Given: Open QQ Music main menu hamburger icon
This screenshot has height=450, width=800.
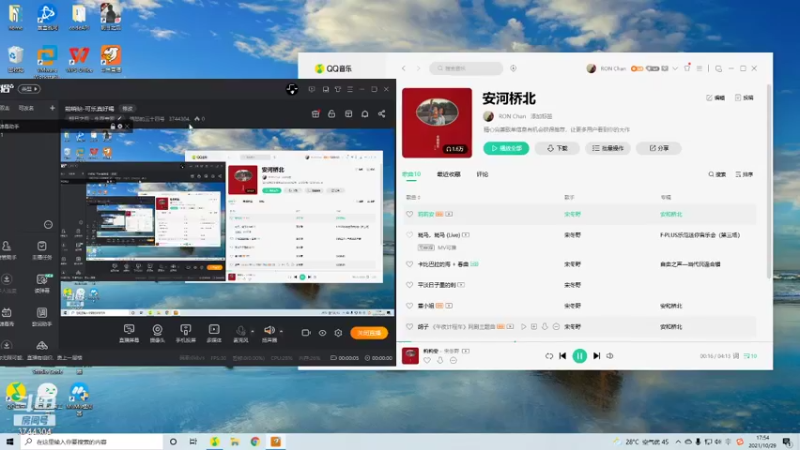Looking at the screenshot, I should point(699,68).
